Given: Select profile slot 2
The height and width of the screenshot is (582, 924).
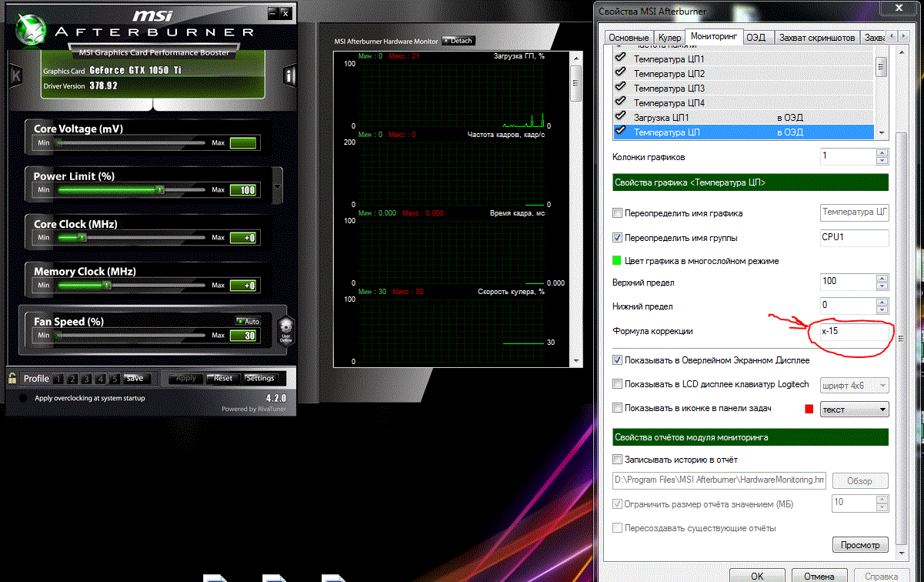Looking at the screenshot, I should pyautogui.click(x=73, y=379).
